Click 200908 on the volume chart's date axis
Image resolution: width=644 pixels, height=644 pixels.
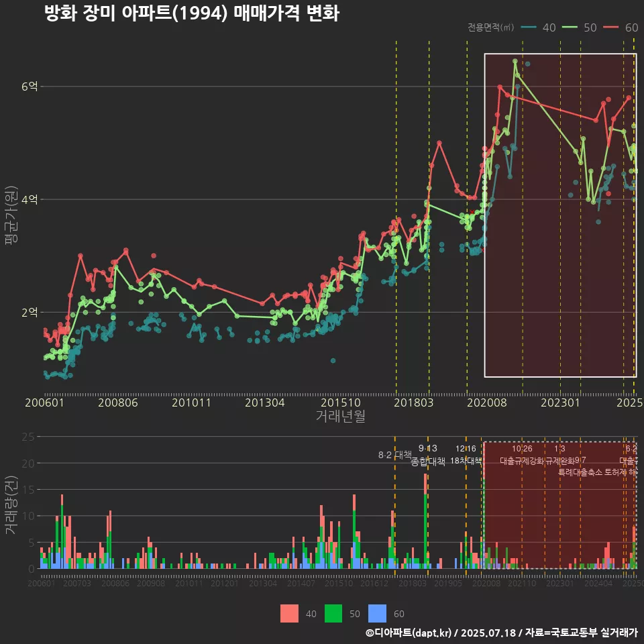pos(151,583)
